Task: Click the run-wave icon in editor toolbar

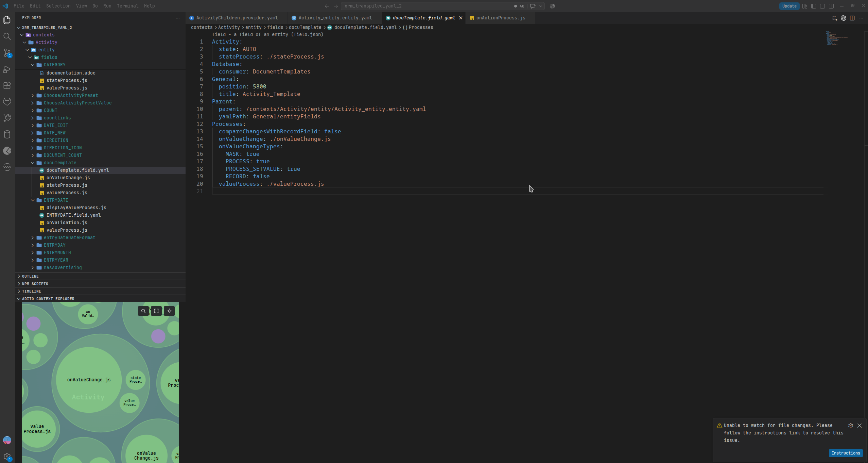Action: [x=834, y=18]
